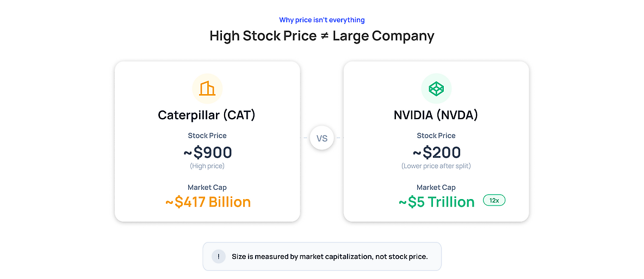
Task: Select the 12x badge
Action: [x=494, y=201]
